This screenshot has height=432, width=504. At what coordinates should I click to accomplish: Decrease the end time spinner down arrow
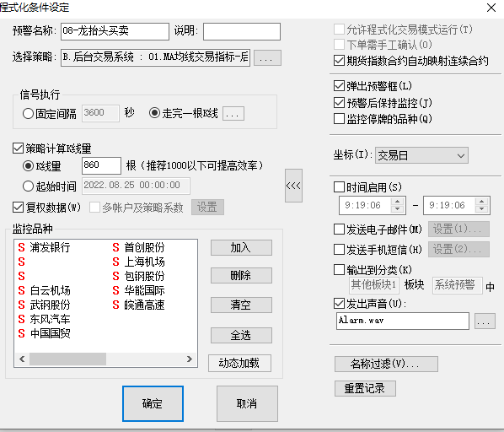[x=482, y=208]
